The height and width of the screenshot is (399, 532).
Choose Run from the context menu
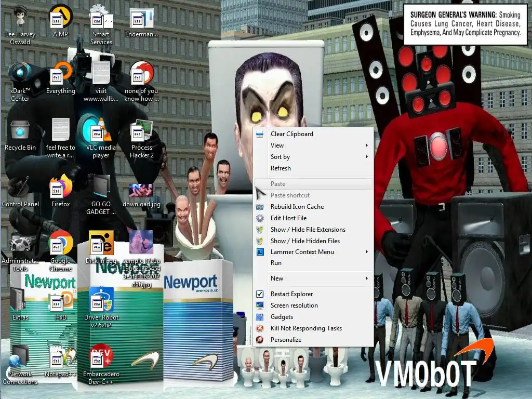pos(313,263)
